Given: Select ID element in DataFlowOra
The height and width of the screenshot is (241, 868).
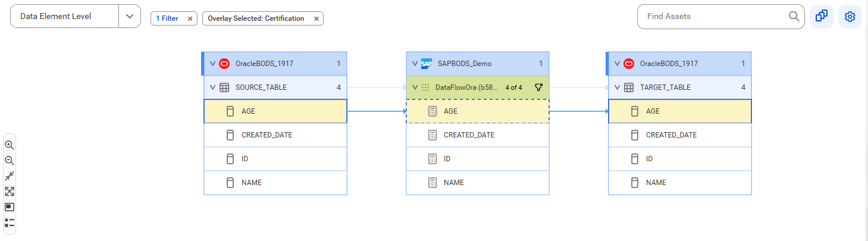Looking at the screenshot, I should pyautogui.click(x=478, y=159).
